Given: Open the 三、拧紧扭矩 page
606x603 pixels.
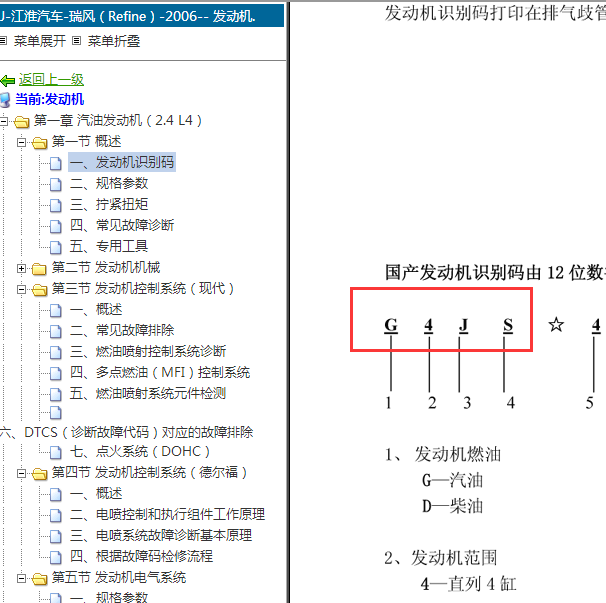Looking at the screenshot, I should pyautogui.click(x=109, y=204).
